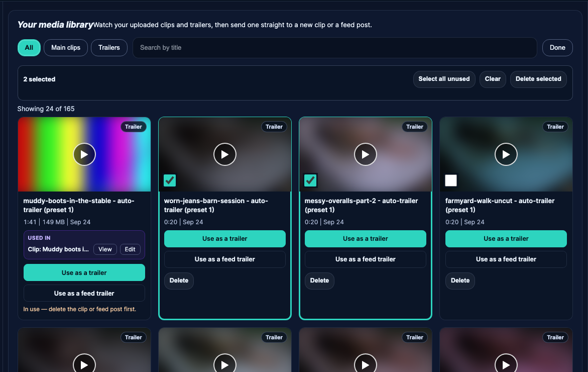588x372 pixels.
Task: Use worn-jeans-barn-session as a trailer
Action: (x=225, y=239)
